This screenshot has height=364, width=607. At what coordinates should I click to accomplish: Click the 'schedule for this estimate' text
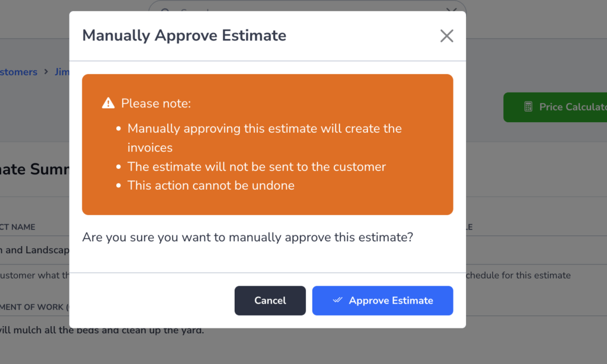pyautogui.click(x=518, y=275)
